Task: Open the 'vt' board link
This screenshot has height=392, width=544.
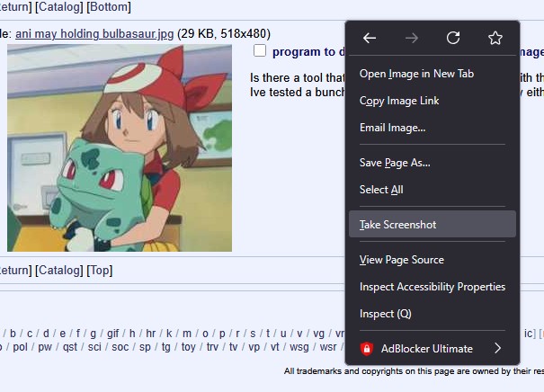Action: (x=275, y=347)
